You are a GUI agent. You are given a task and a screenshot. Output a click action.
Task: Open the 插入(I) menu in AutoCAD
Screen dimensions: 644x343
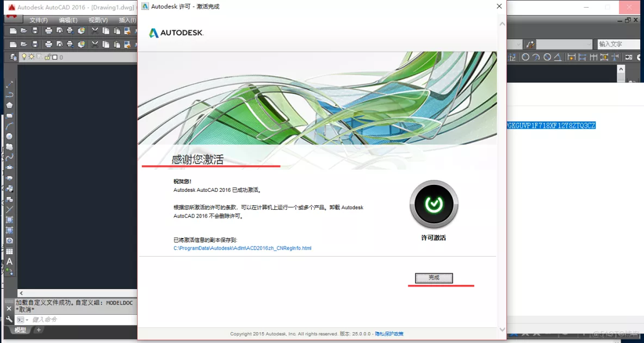click(x=128, y=20)
